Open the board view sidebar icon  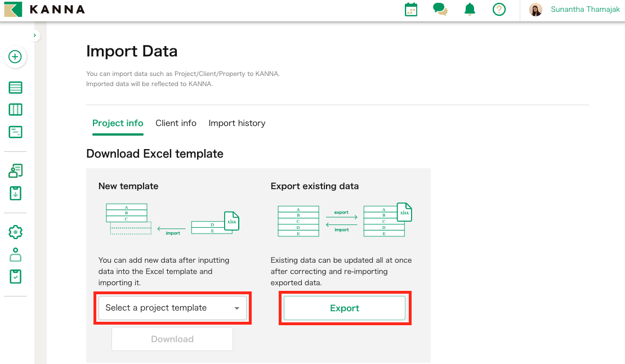[15, 110]
